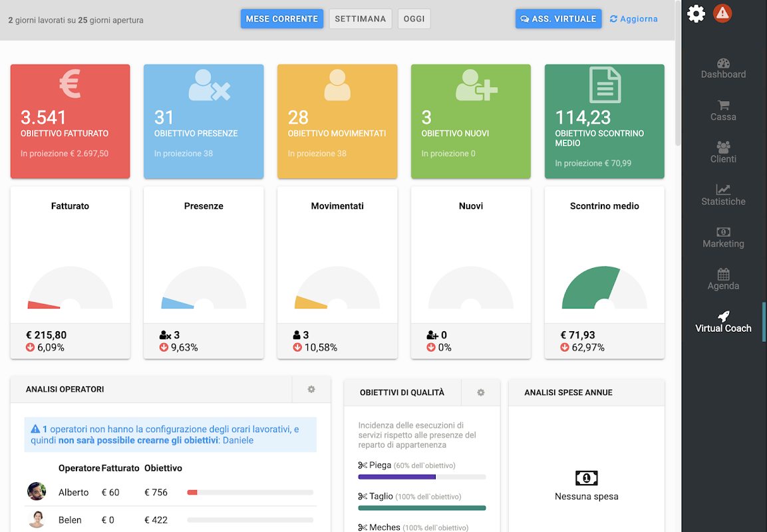Open the Dashboard sidebar icon
Image resolution: width=767 pixels, height=532 pixels.
click(x=723, y=63)
